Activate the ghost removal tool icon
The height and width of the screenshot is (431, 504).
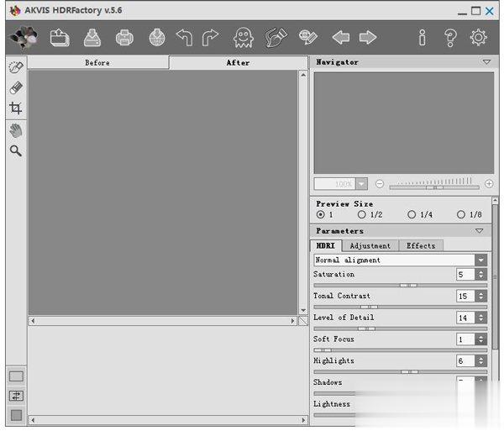point(244,38)
